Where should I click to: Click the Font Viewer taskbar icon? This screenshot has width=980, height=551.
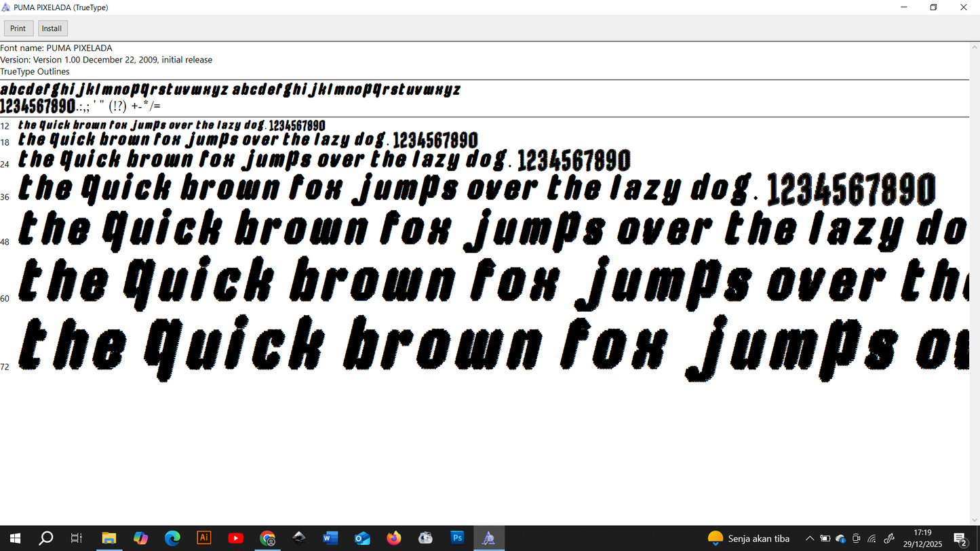[x=489, y=538]
